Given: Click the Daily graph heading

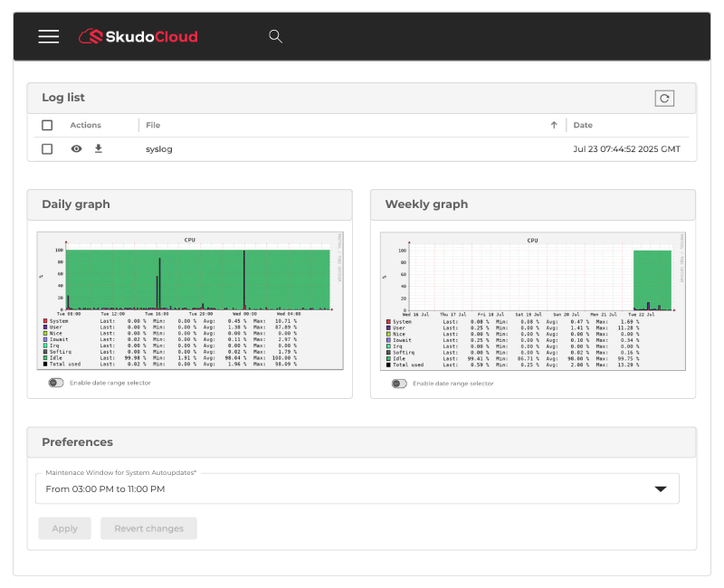Looking at the screenshot, I should [76, 204].
